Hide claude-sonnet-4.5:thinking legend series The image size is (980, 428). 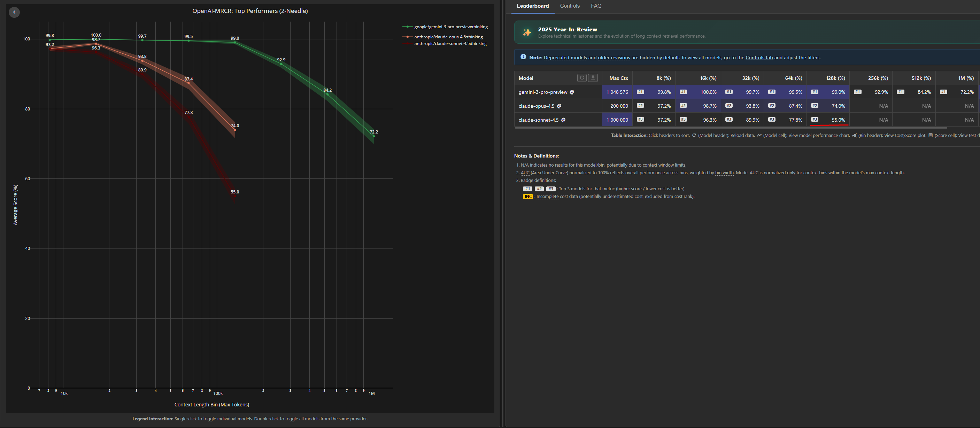[450, 43]
